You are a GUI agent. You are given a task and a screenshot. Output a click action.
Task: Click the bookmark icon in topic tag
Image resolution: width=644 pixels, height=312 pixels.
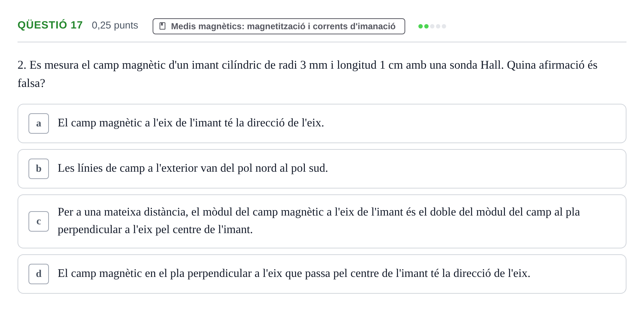point(162,26)
